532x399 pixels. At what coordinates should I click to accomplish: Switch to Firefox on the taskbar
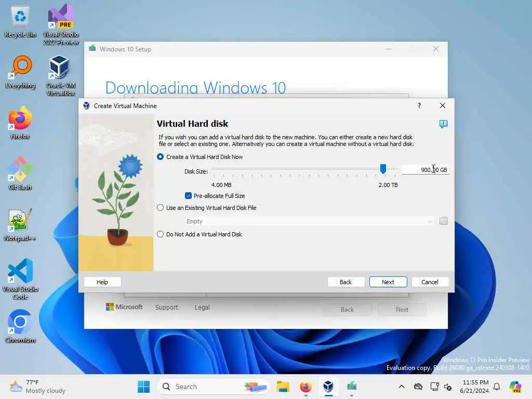point(305,387)
